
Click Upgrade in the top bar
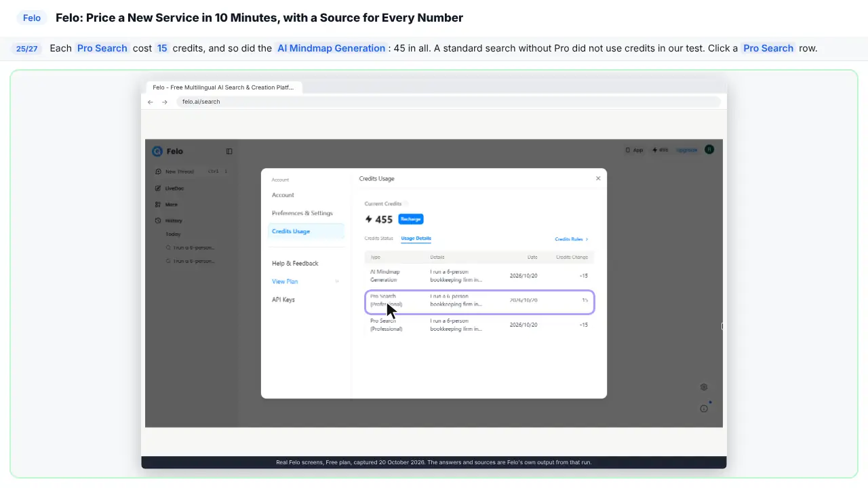click(687, 150)
